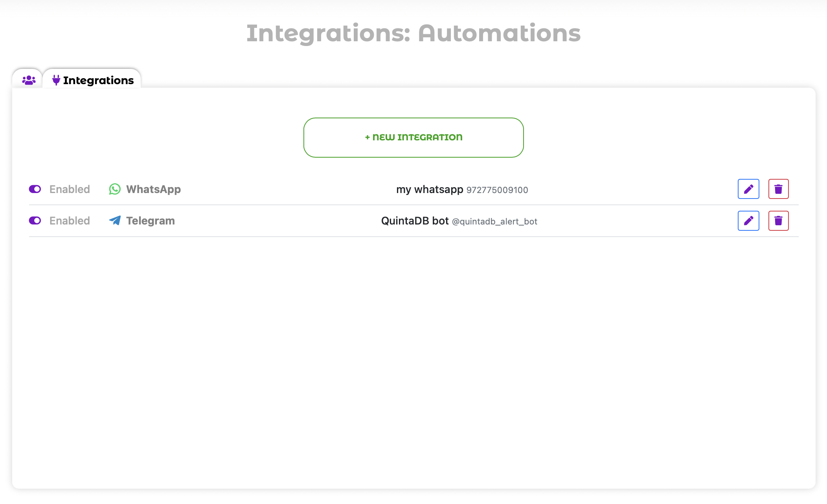Screen dimensions: 827x504
Task: Disable the WhatsApp integration toggle
Action: tap(35, 189)
